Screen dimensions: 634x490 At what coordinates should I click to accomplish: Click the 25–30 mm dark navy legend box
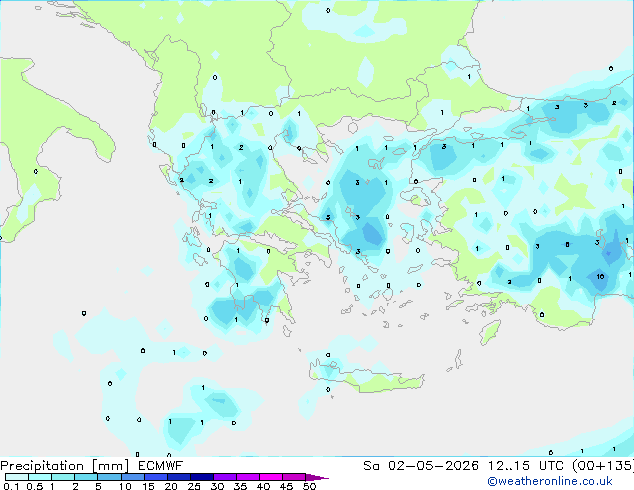pos(202,477)
